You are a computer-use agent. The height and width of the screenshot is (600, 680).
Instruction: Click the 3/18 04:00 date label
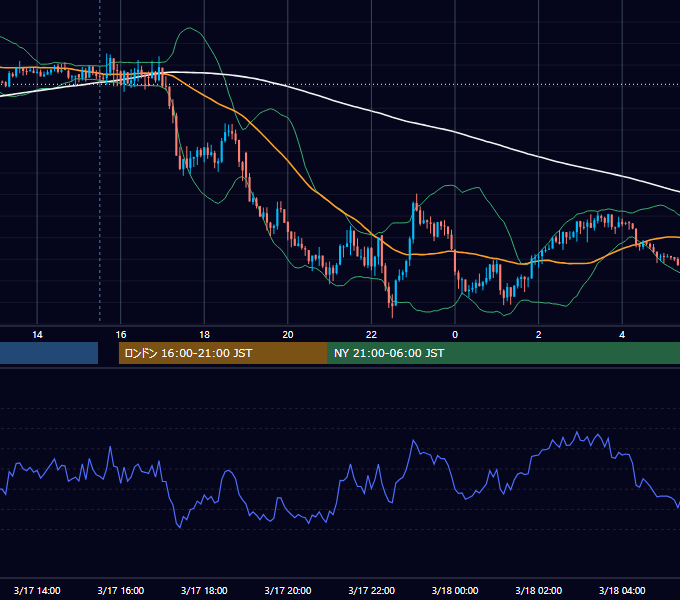click(622, 590)
